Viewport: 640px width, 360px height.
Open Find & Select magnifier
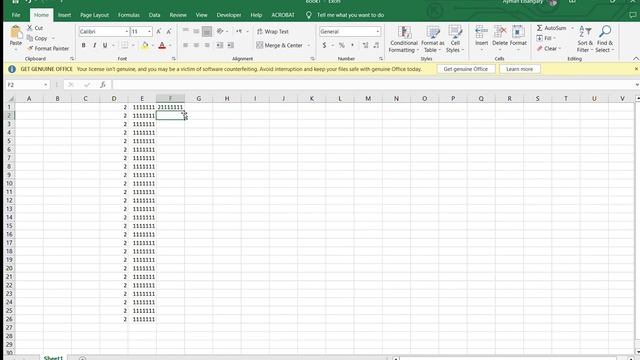[605, 39]
